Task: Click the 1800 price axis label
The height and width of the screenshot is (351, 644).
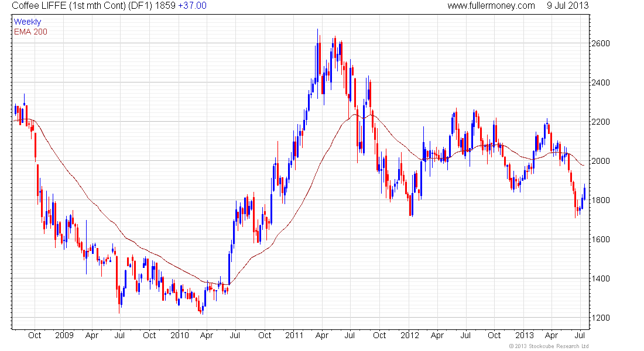Action: point(601,200)
